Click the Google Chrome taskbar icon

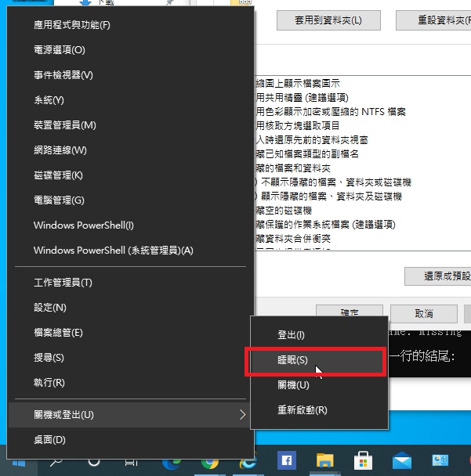tap(210, 463)
